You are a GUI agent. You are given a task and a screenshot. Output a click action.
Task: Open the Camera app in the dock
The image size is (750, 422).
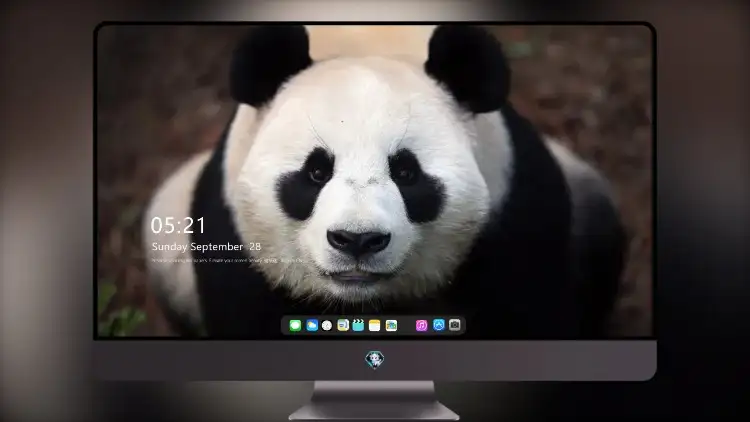pyautogui.click(x=455, y=325)
